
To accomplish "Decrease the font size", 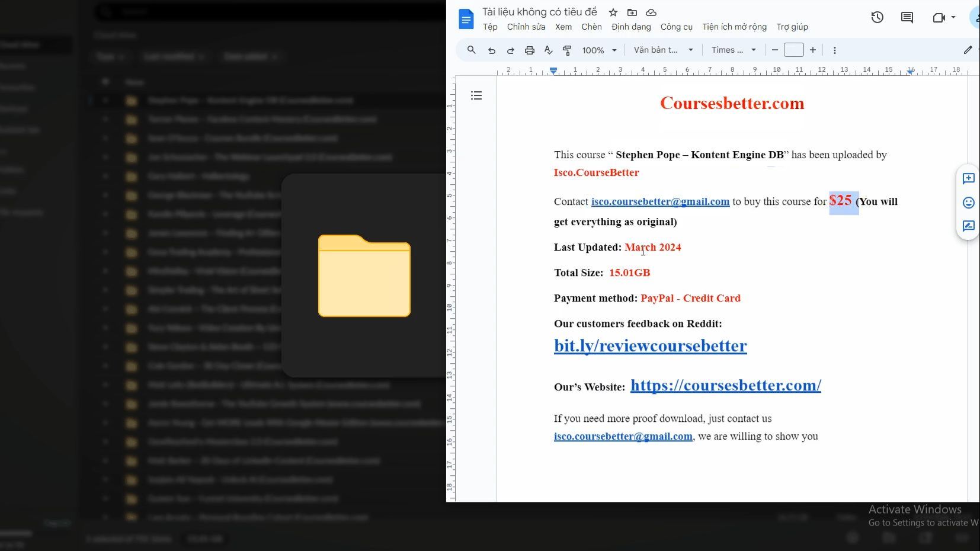I will (774, 50).
